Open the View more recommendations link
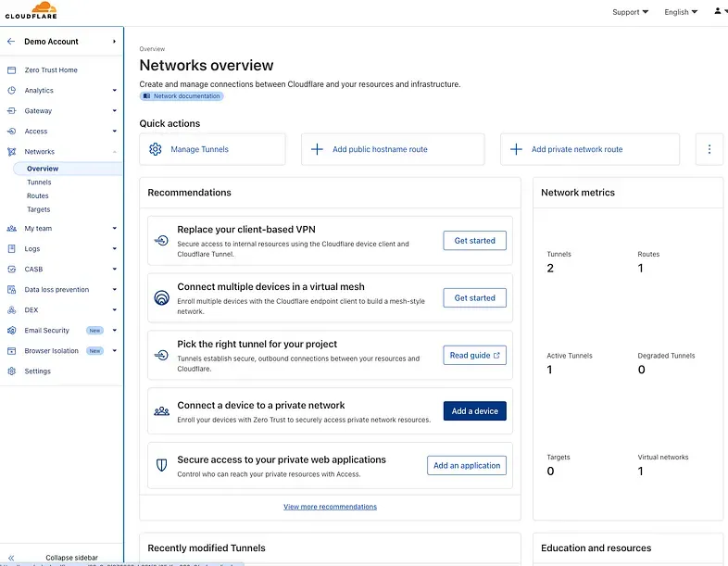This screenshot has width=728, height=566. (330, 507)
